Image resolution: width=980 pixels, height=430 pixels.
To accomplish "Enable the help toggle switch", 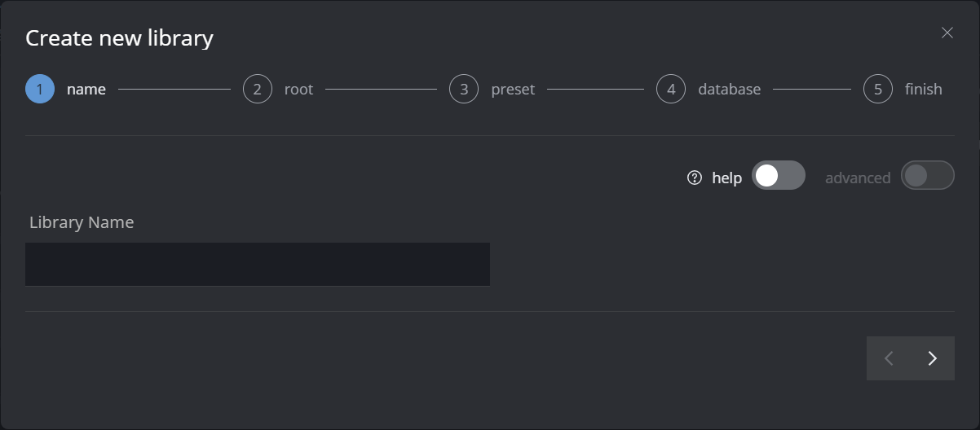I will [x=778, y=176].
